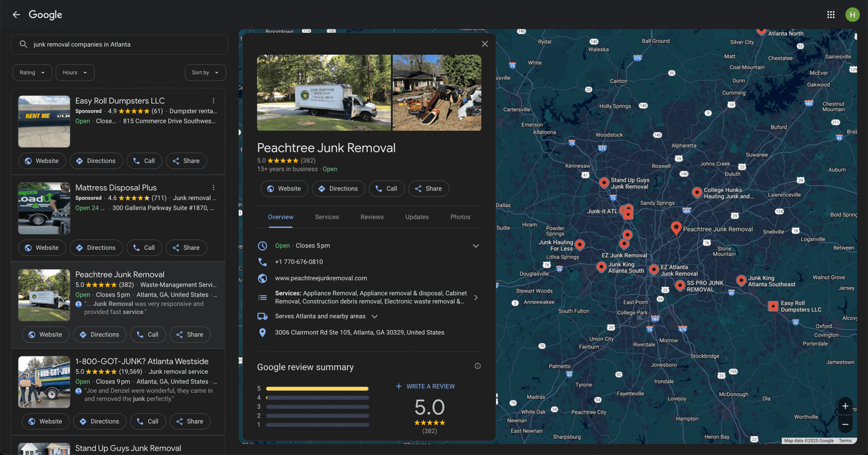
Task: Click the address 3006 Clairmont Rd
Action: pyautogui.click(x=360, y=332)
